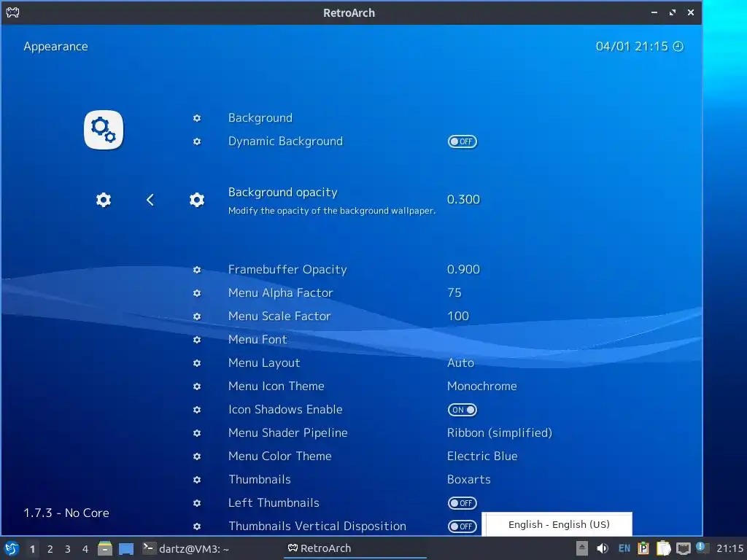Change Menu Icon Theme Monochrome value

481,386
